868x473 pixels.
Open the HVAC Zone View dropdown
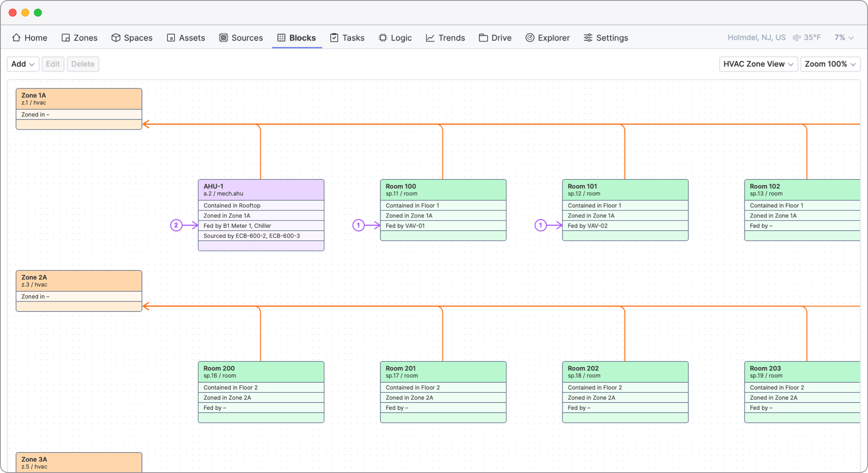758,64
